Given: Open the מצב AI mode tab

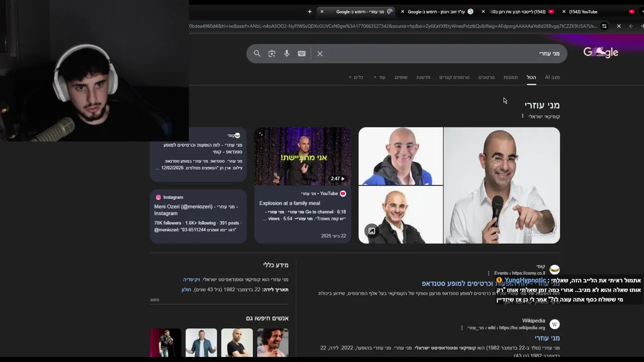Looking at the screenshot, I should point(552,77).
